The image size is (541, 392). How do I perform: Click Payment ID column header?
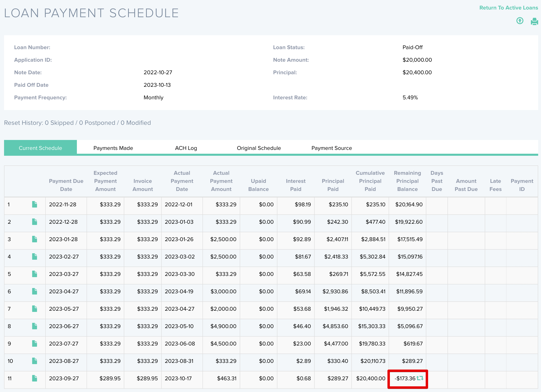point(522,185)
